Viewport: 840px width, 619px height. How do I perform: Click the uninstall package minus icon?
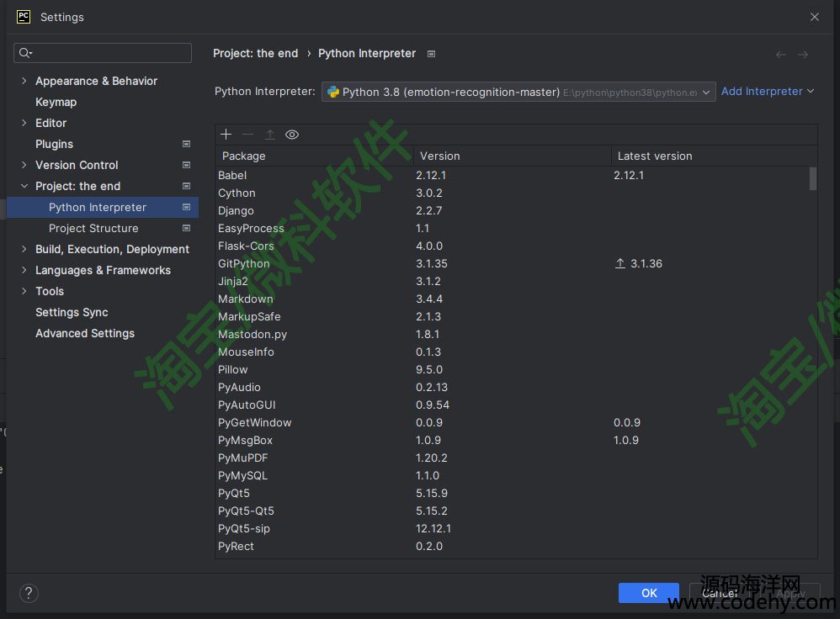click(247, 135)
